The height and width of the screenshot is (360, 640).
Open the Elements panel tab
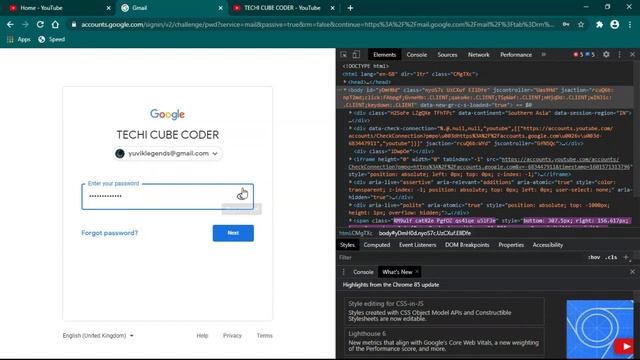[x=384, y=55]
